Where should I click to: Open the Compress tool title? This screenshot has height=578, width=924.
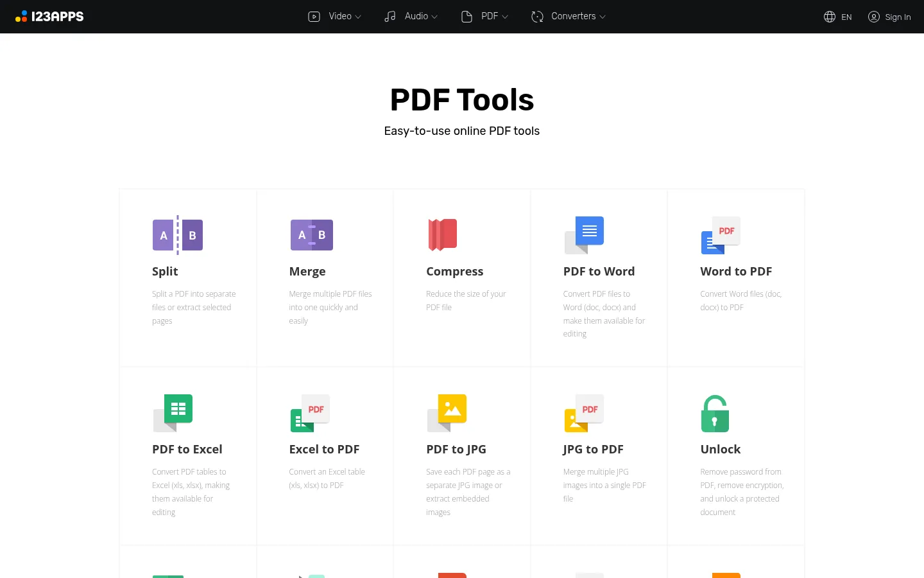tap(455, 272)
